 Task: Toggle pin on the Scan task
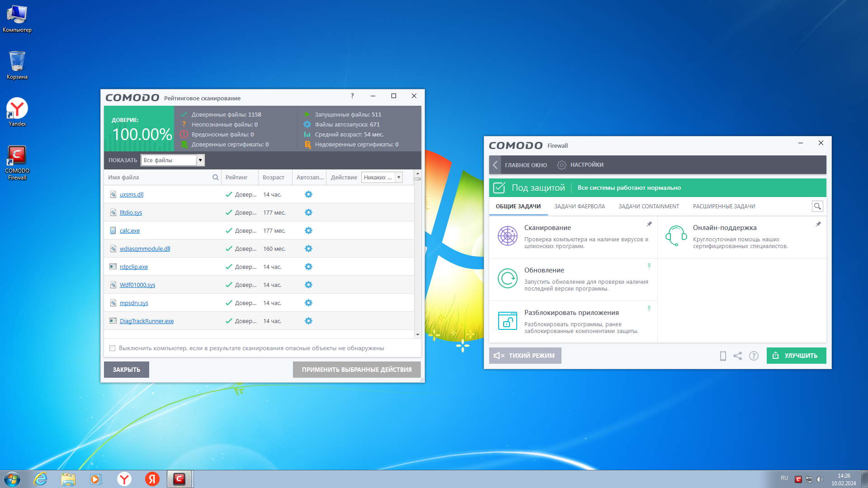(x=649, y=224)
